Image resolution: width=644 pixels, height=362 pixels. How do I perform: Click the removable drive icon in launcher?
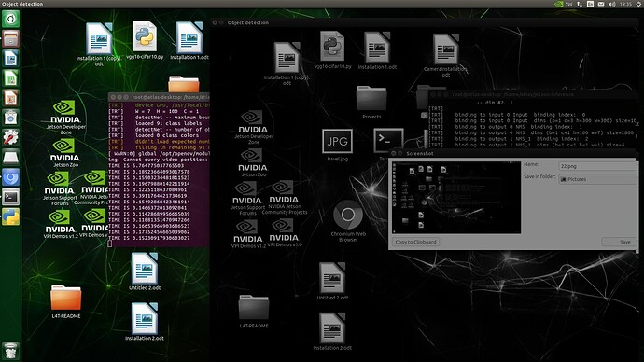tap(10, 157)
